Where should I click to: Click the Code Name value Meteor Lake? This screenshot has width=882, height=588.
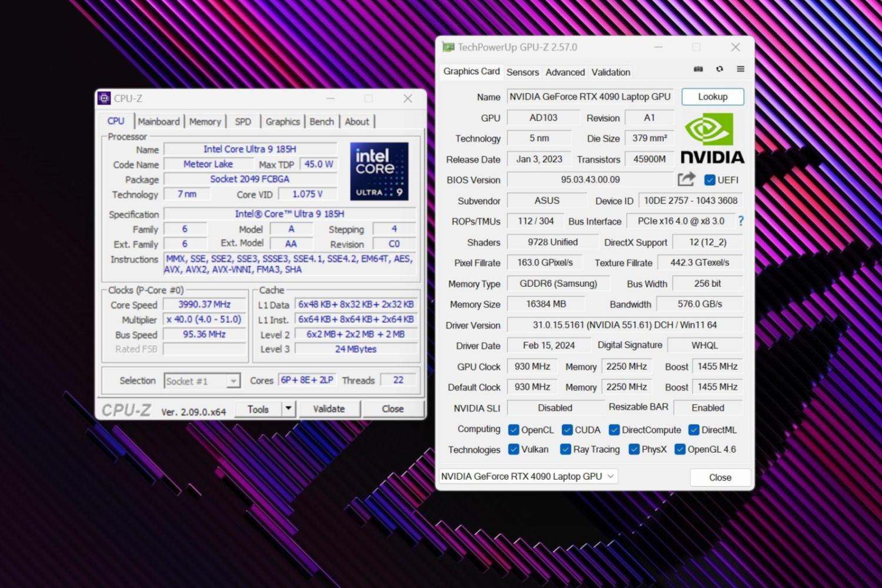[208, 164]
